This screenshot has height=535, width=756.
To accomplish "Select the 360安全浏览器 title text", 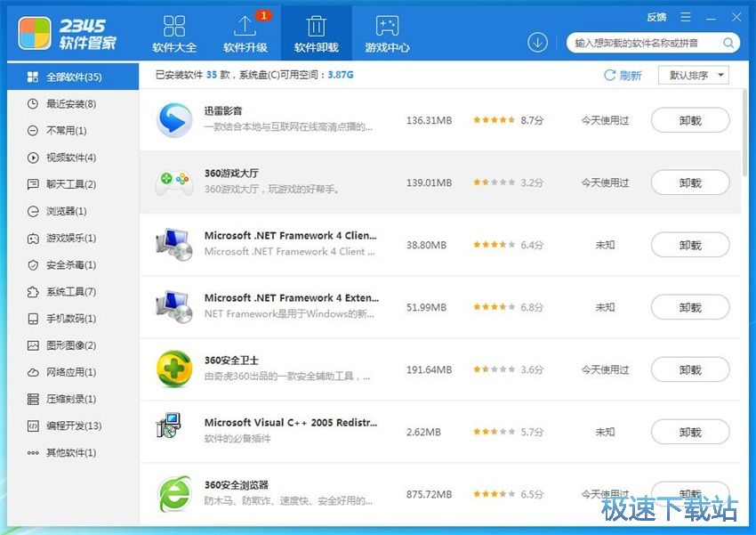I will click(237, 485).
